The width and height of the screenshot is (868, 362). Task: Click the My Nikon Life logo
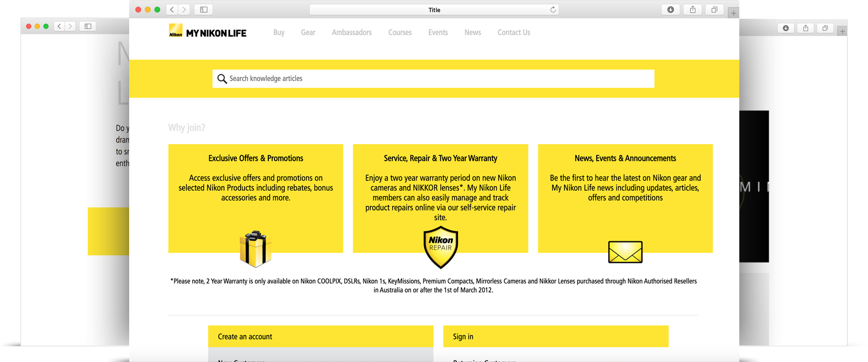click(208, 31)
